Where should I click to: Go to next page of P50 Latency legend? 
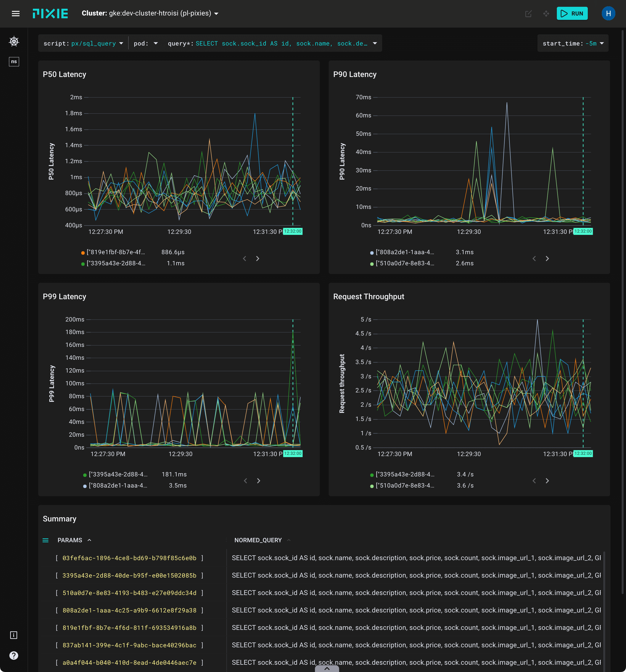coord(258,259)
